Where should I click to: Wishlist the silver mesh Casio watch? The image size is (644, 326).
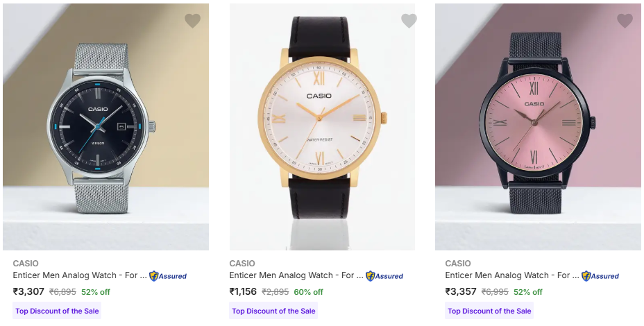[192, 21]
